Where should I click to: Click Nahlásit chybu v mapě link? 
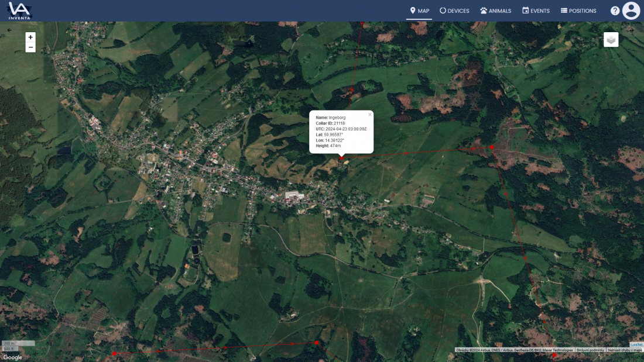[625, 350]
